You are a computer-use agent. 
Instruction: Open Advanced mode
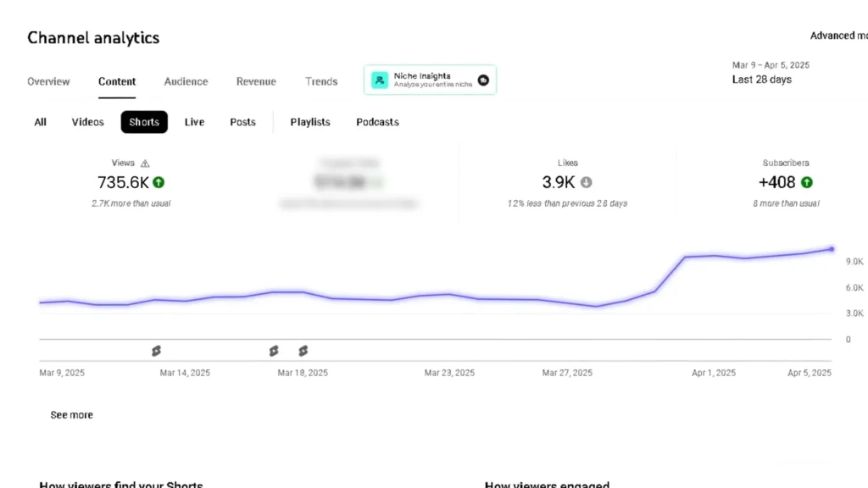tap(837, 36)
